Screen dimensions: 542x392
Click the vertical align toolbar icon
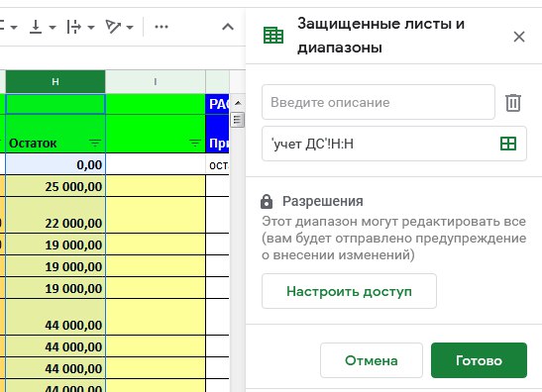(x=36, y=27)
